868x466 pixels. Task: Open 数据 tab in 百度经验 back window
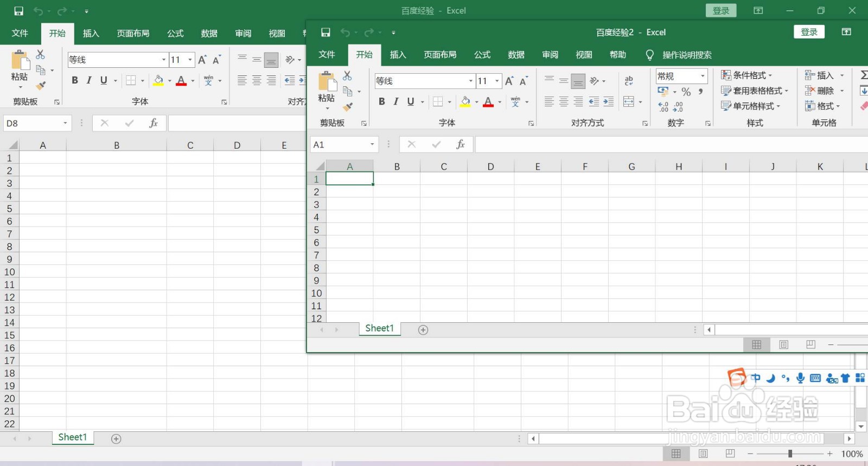tap(209, 34)
